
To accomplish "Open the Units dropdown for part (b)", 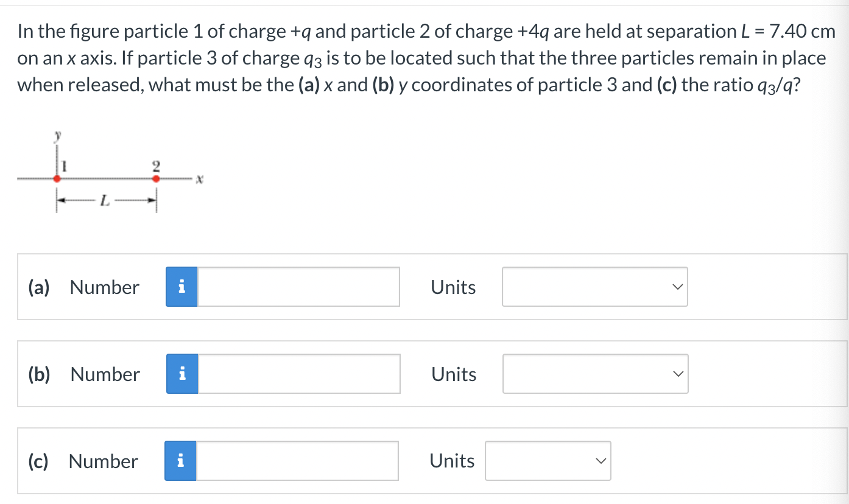I will tap(594, 373).
